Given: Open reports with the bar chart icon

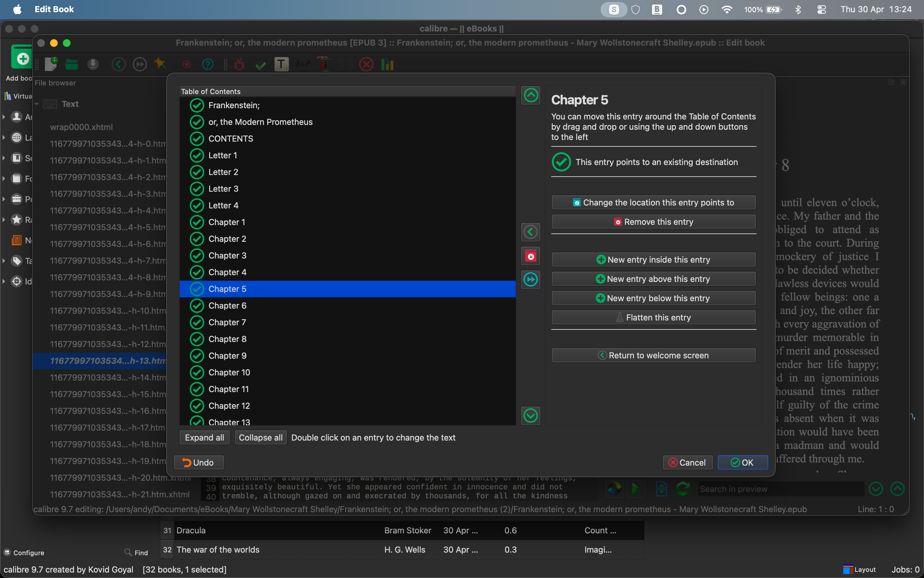Looking at the screenshot, I should tap(387, 64).
